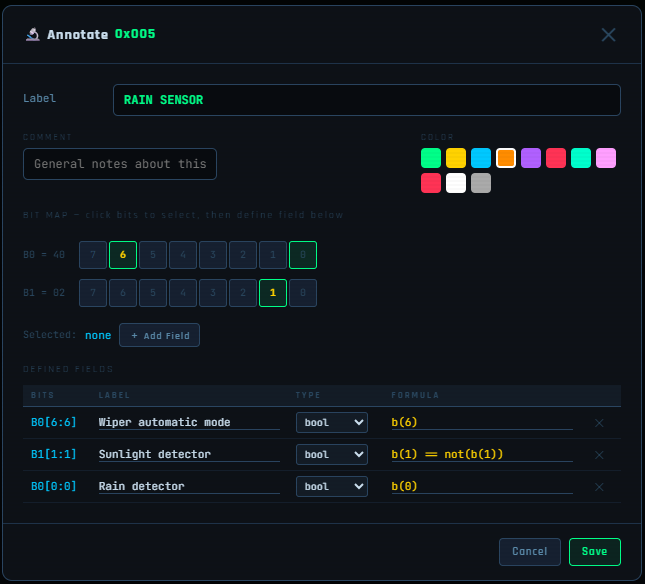Close the Annotate dialog with X
The height and width of the screenshot is (584, 645).
coord(608,35)
